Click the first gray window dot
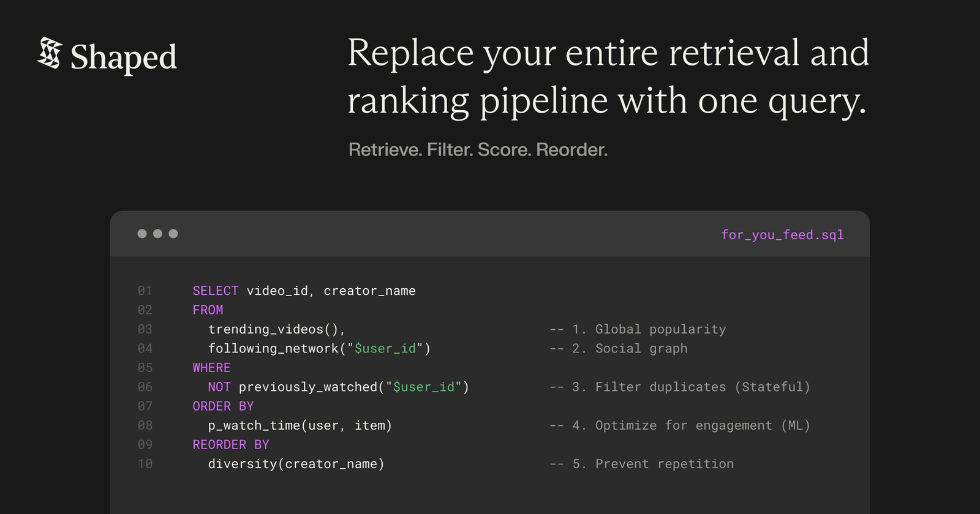The height and width of the screenshot is (514, 980). click(142, 234)
